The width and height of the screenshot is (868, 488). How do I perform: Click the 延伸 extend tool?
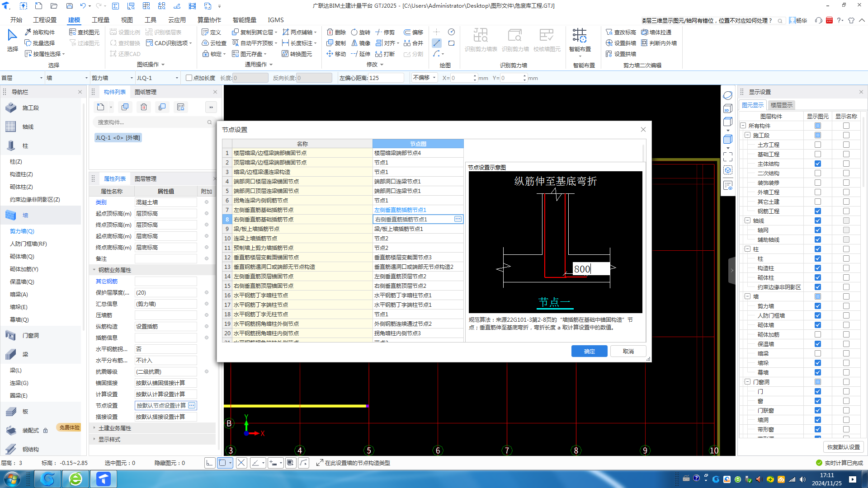361,54
